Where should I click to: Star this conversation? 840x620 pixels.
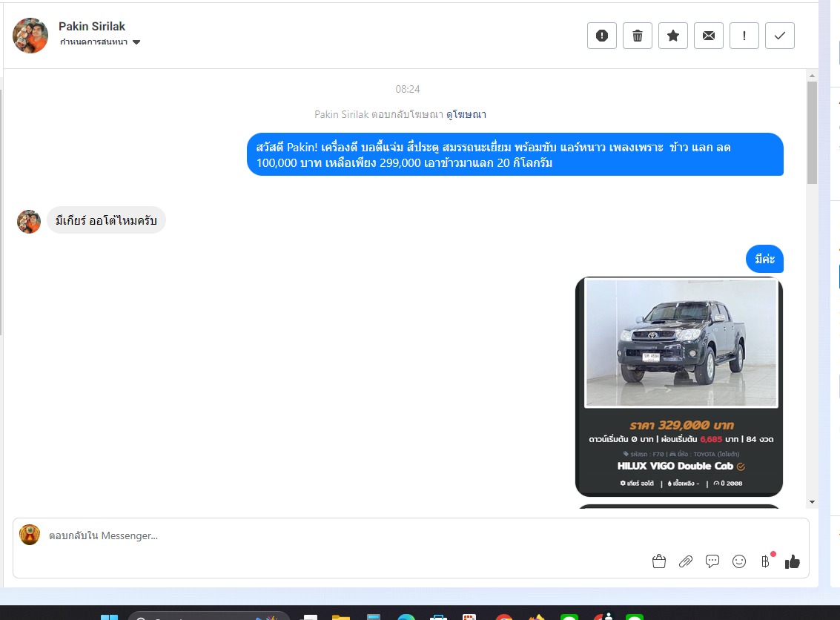tap(673, 36)
